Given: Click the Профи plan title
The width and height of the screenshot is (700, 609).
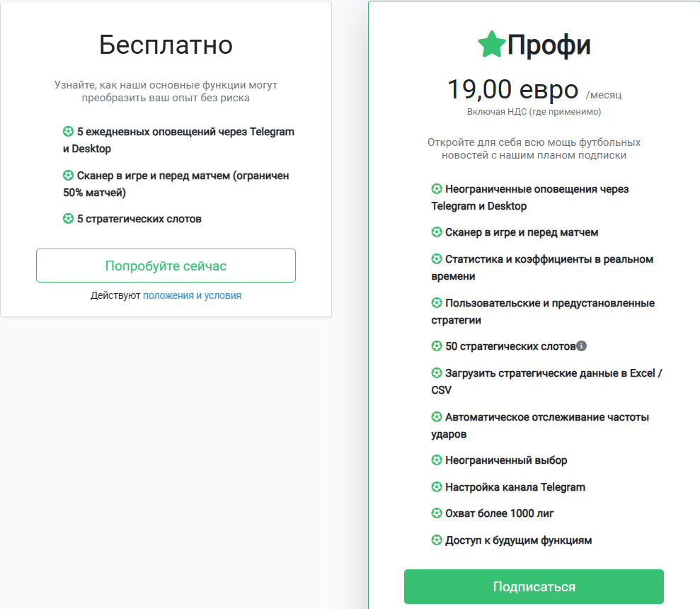Looking at the screenshot, I should [x=549, y=44].
